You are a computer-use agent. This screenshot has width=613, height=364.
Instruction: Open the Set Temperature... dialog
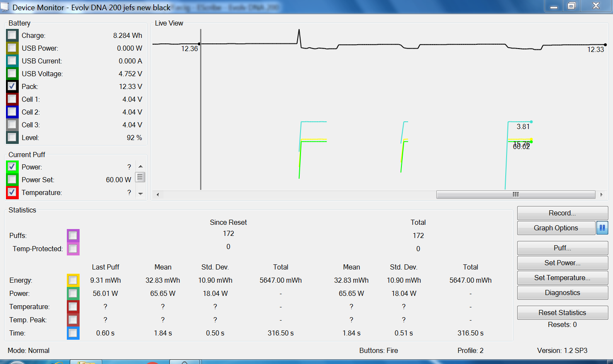pyautogui.click(x=562, y=278)
